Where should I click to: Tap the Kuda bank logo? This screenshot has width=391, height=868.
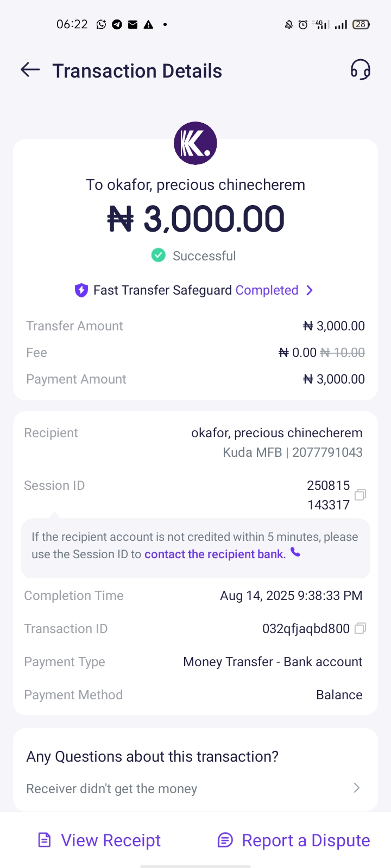195,143
